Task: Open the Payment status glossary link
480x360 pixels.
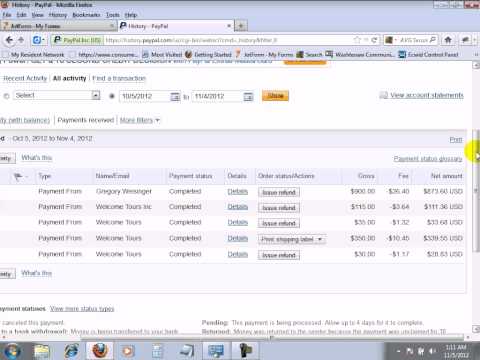Action: [x=428, y=158]
